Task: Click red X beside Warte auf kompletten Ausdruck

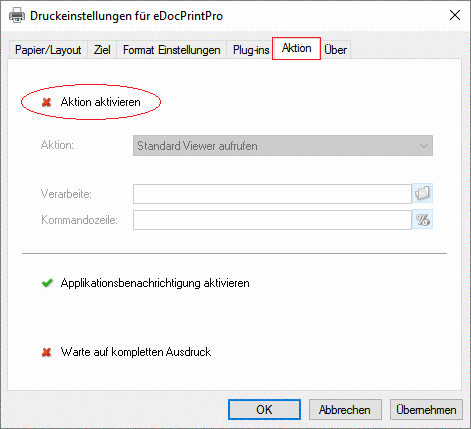Action: click(x=47, y=352)
